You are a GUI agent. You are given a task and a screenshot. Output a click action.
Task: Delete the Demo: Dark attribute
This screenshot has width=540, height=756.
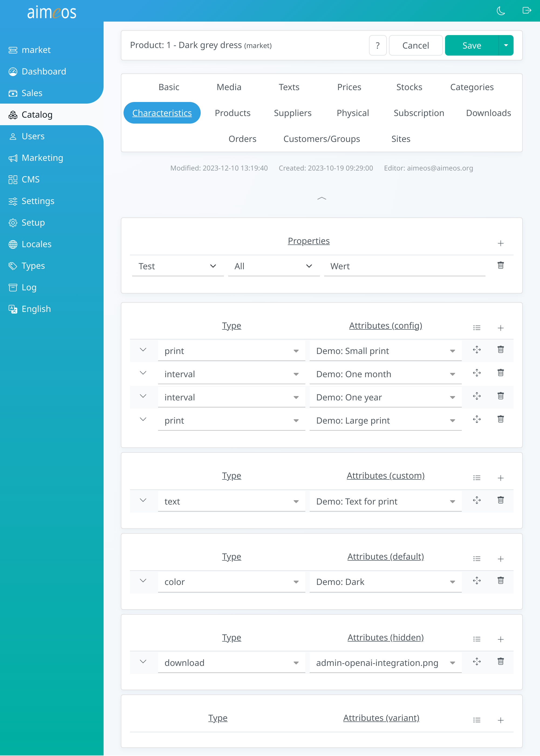(500, 580)
